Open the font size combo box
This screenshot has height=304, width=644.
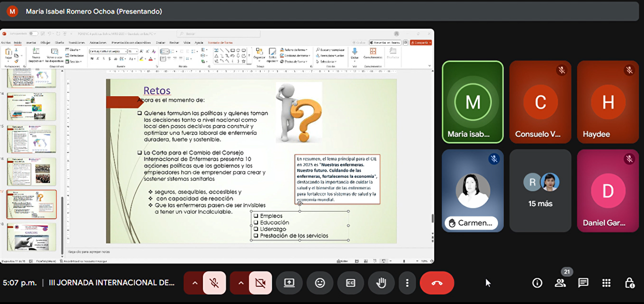[132, 52]
